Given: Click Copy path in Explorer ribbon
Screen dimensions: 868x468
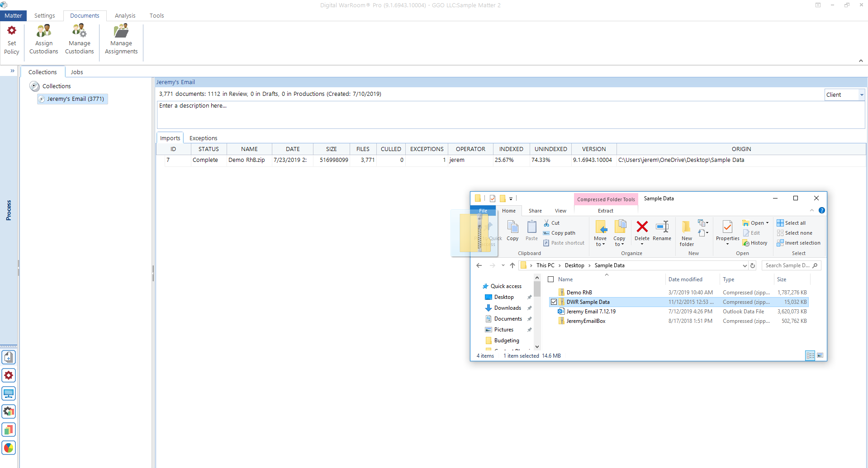Looking at the screenshot, I should tap(559, 233).
